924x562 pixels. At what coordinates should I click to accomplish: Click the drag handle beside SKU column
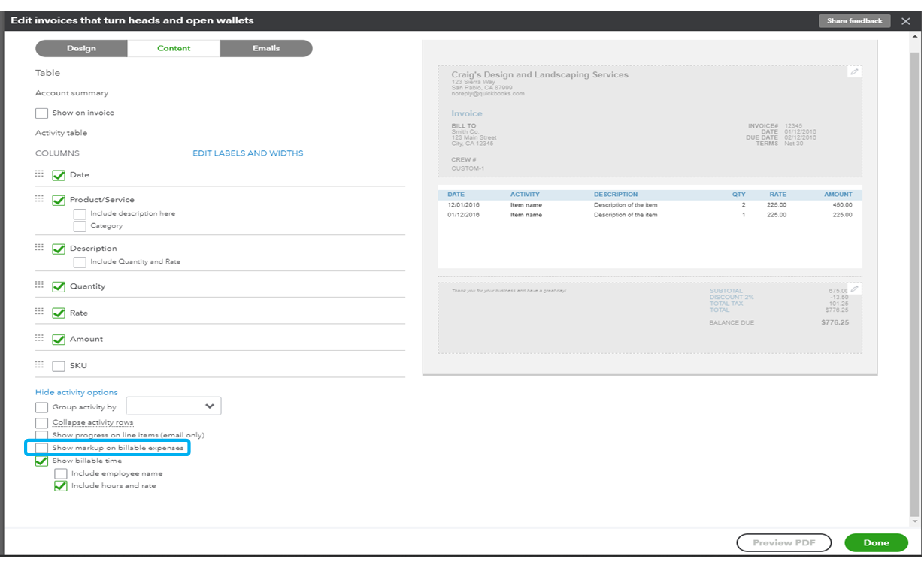click(40, 364)
